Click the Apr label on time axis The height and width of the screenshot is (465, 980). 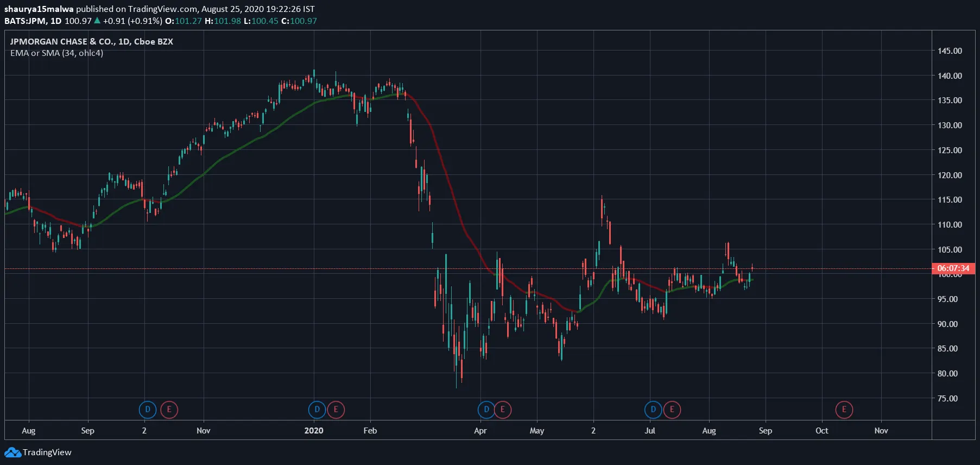[480, 431]
